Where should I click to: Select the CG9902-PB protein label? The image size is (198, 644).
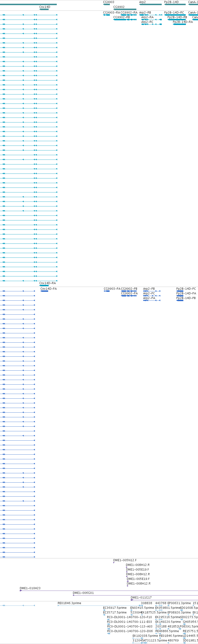pyautogui.click(x=129, y=289)
